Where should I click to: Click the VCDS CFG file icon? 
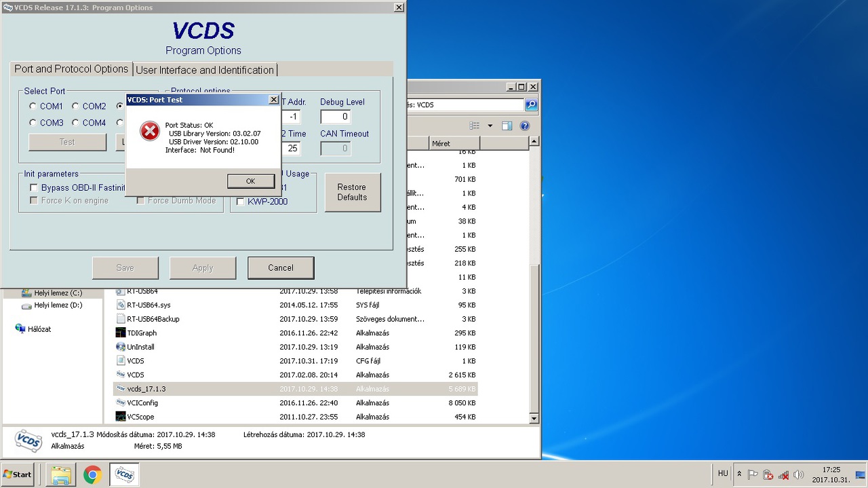(121, 361)
